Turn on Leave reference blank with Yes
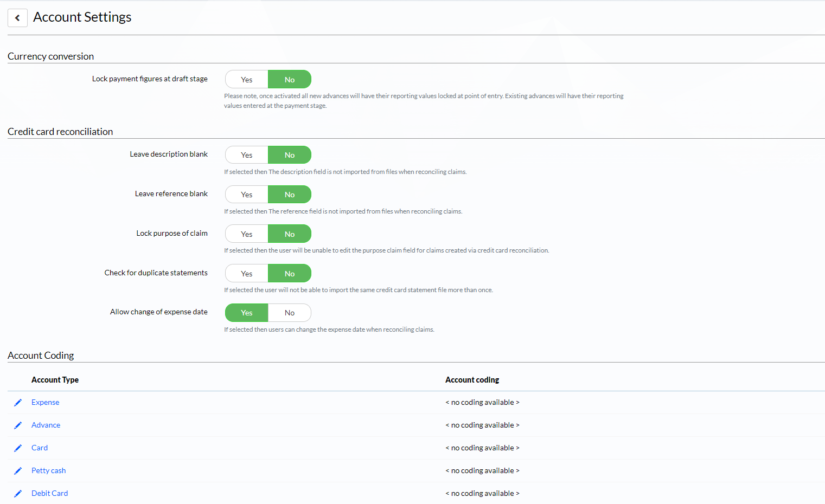Screen dimensions: 825x504 [247, 195]
